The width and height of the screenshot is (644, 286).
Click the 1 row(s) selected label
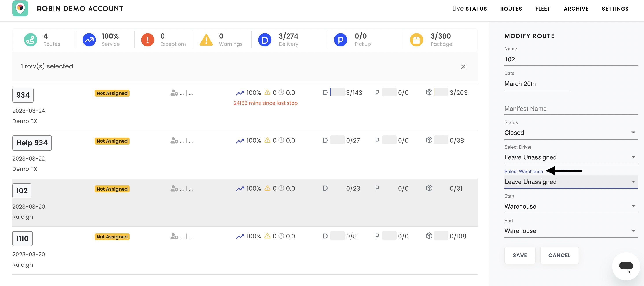click(47, 66)
